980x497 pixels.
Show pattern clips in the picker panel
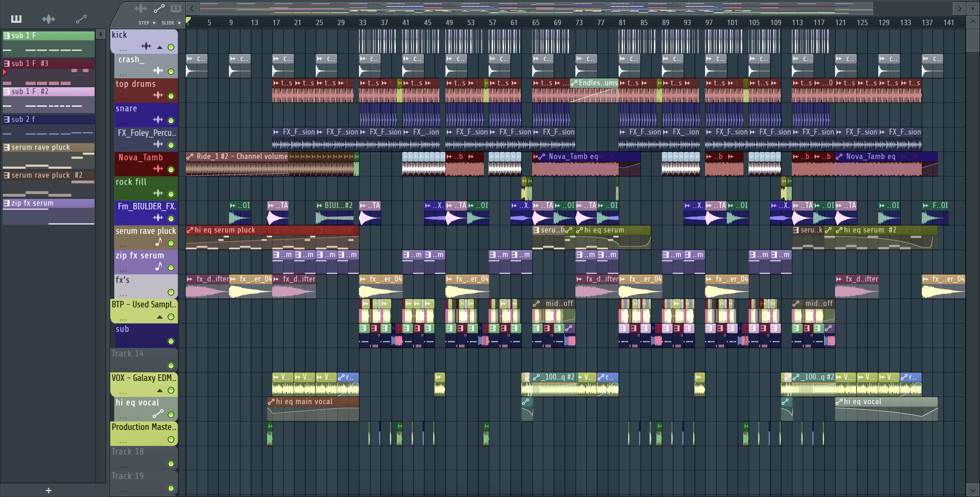pos(16,19)
